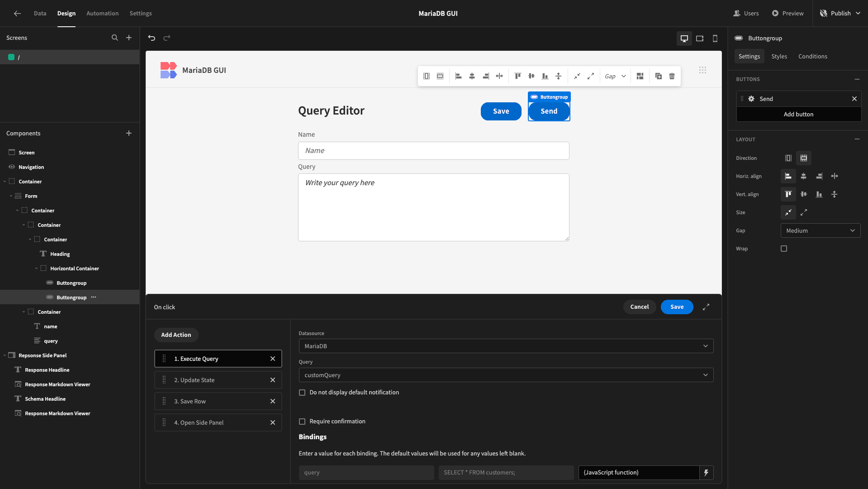
Task: Delete the Update State action
Action: [273, 380]
